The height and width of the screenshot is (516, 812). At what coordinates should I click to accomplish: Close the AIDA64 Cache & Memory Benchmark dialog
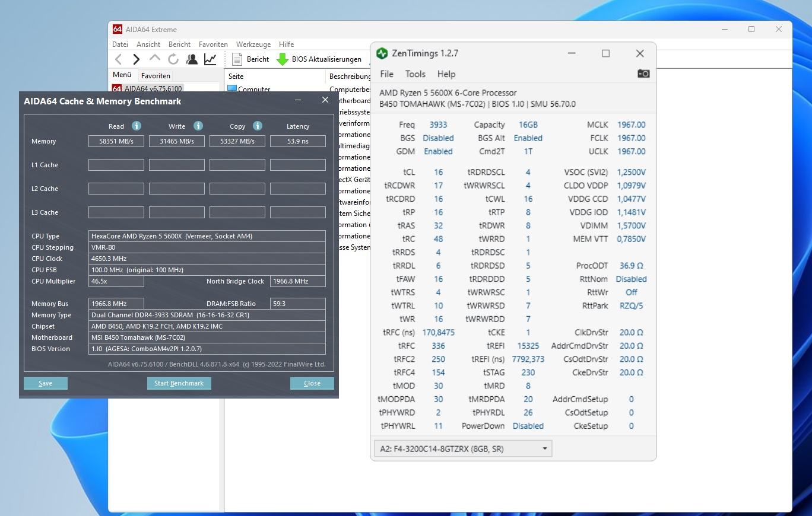[325, 100]
